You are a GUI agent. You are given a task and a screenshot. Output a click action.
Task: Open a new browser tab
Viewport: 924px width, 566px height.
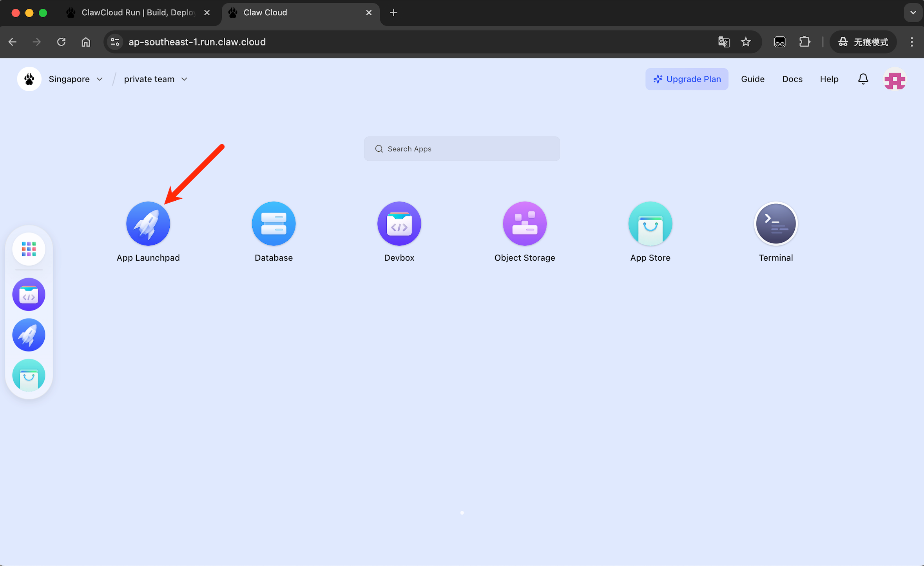tap(393, 13)
